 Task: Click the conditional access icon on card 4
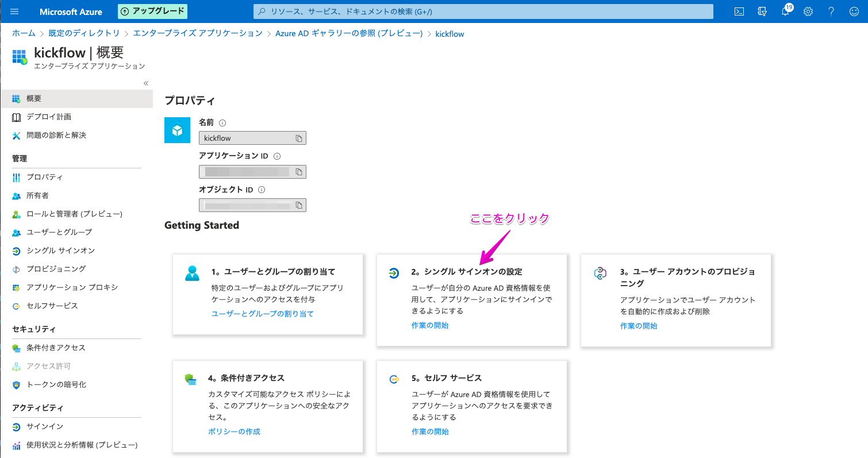click(x=191, y=380)
